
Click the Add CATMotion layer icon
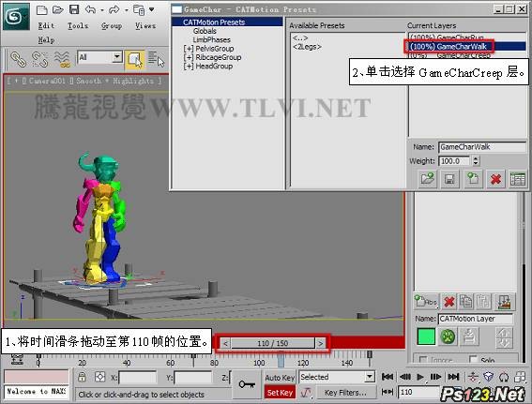click(x=473, y=179)
